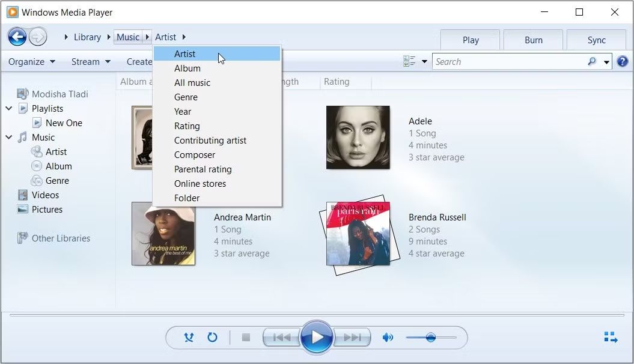Click Artist in the breadcrumb
This screenshot has height=364, width=634.
165,37
